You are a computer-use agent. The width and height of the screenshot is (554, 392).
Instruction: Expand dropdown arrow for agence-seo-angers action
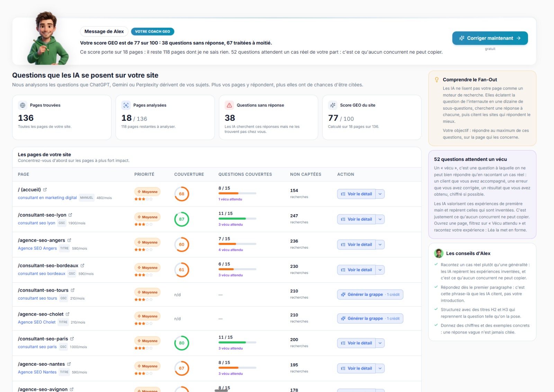pos(380,245)
